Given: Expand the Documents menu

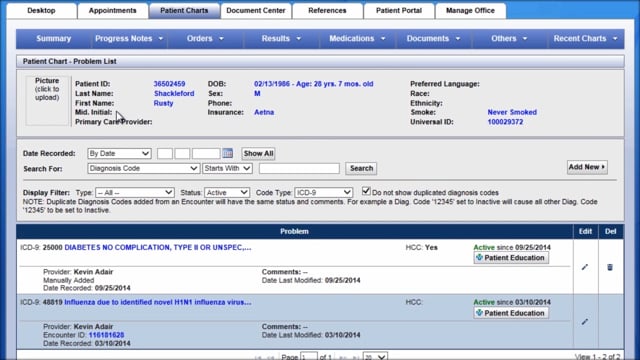Looking at the screenshot, I should (433, 38).
